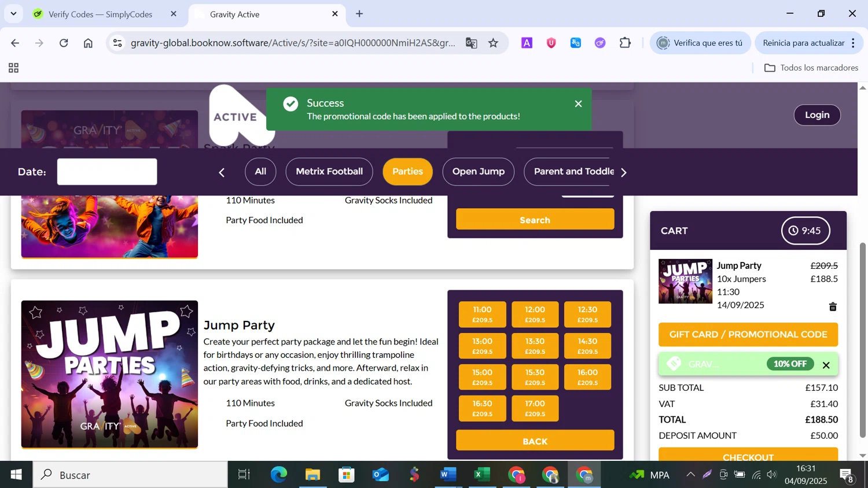This screenshot has width=868, height=488.
Task: Show the previous category filters with the left arrow
Action: click(x=222, y=172)
